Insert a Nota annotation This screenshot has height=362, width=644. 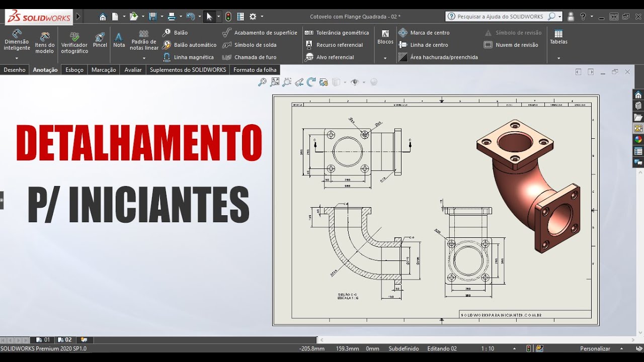pyautogui.click(x=119, y=40)
